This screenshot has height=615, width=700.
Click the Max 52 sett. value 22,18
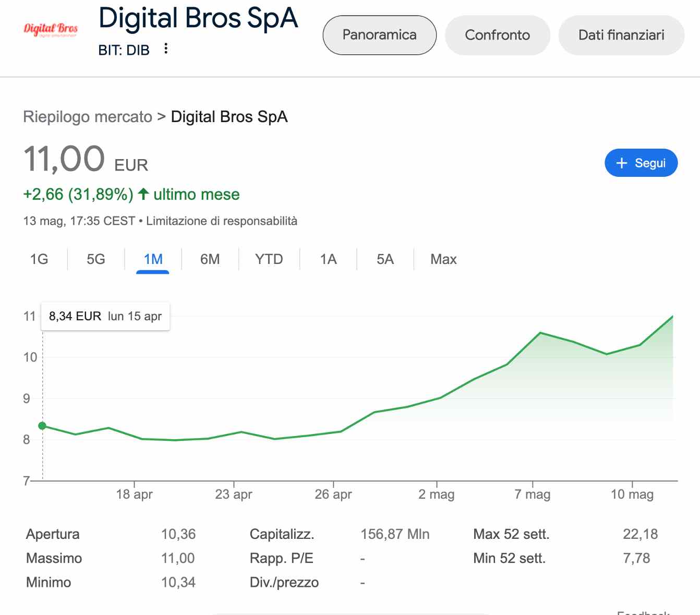[x=641, y=534]
